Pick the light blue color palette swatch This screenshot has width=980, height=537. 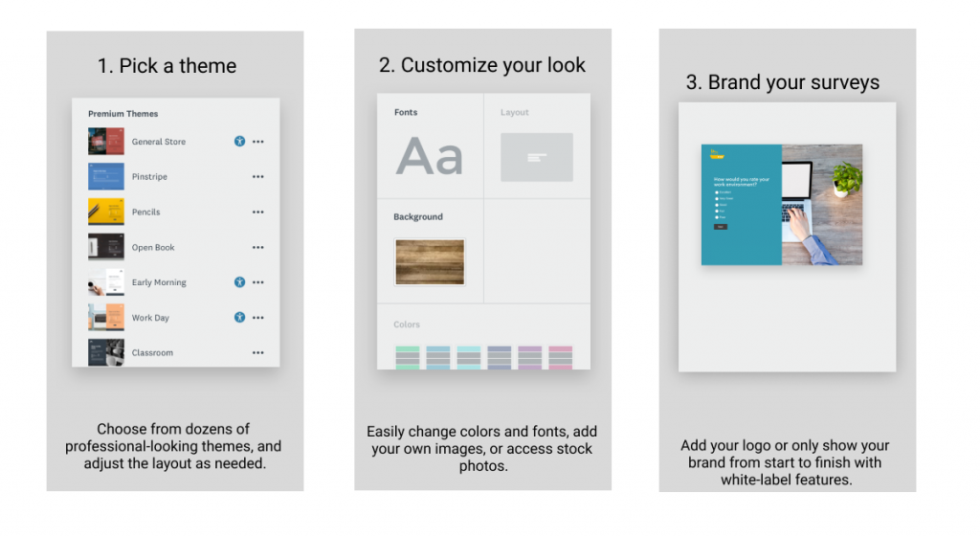(x=438, y=358)
